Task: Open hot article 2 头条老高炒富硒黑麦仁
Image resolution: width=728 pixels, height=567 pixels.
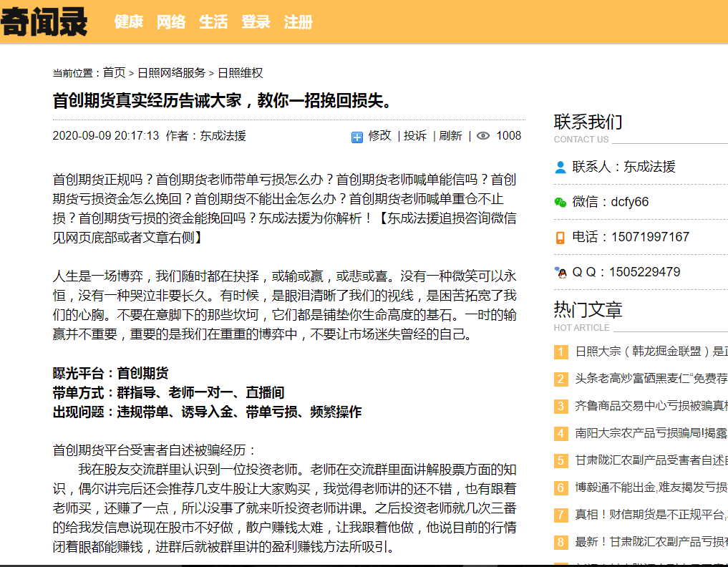Action: (651, 379)
